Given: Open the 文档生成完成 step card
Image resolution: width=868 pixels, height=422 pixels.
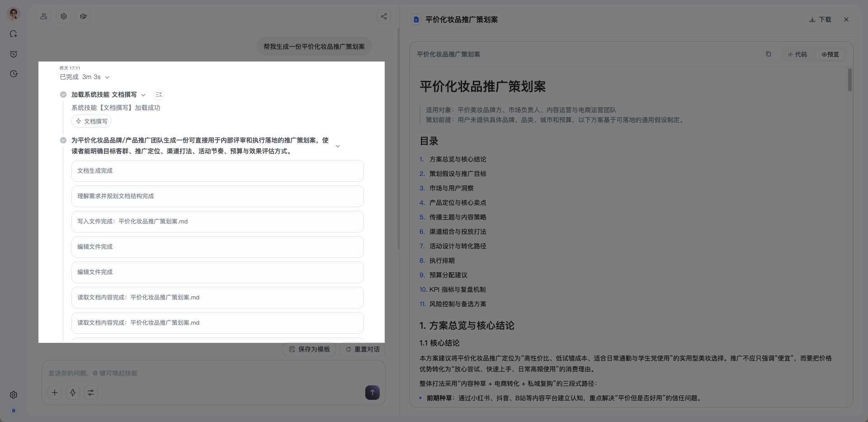Looking at the screenshot, I should point(217,171).
